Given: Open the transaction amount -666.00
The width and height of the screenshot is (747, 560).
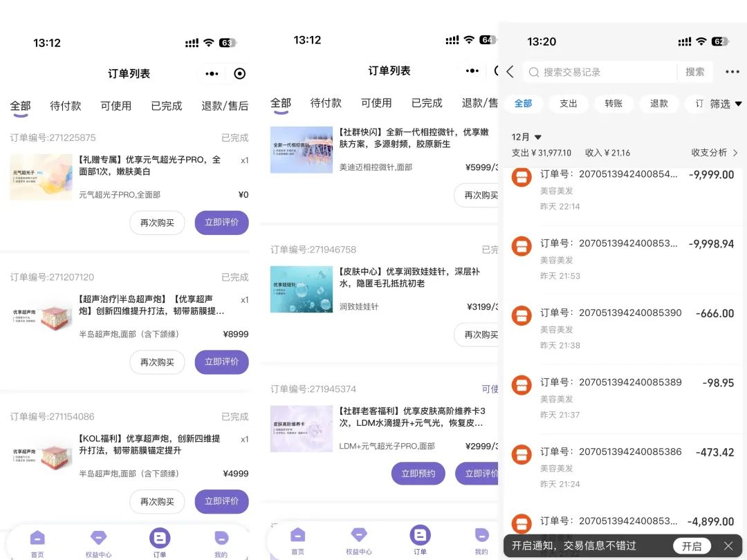Looking at the screenshot, I should [x=714, y=313].
